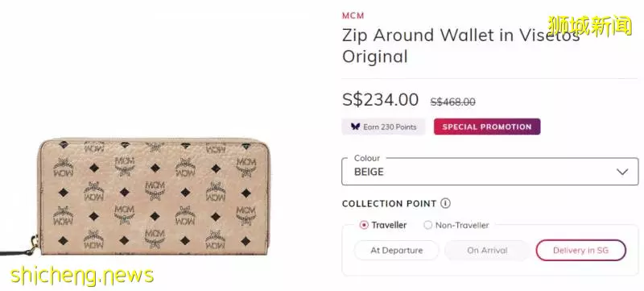
Task: Click the crossed-out S$468.00 original price
Action: pyautogui.click(x=453, y=102)
